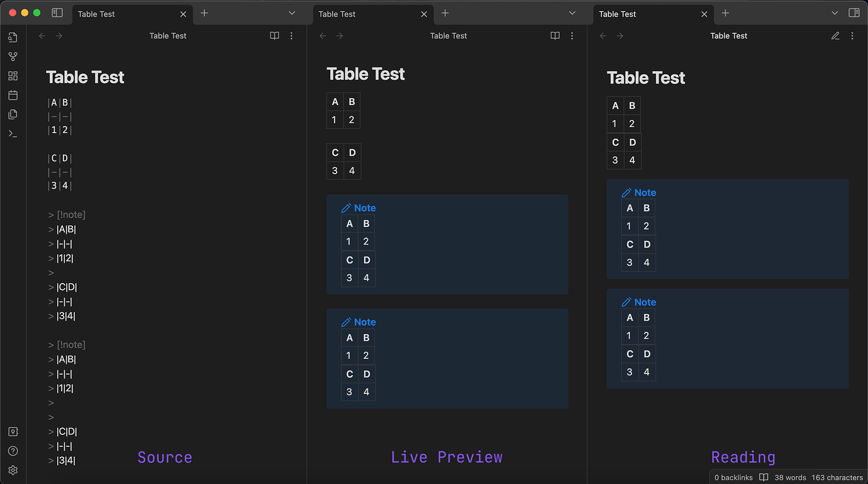Open a new tab with the plus button
Viewport: 868px width, 484px height.
[x=204, y=13]
